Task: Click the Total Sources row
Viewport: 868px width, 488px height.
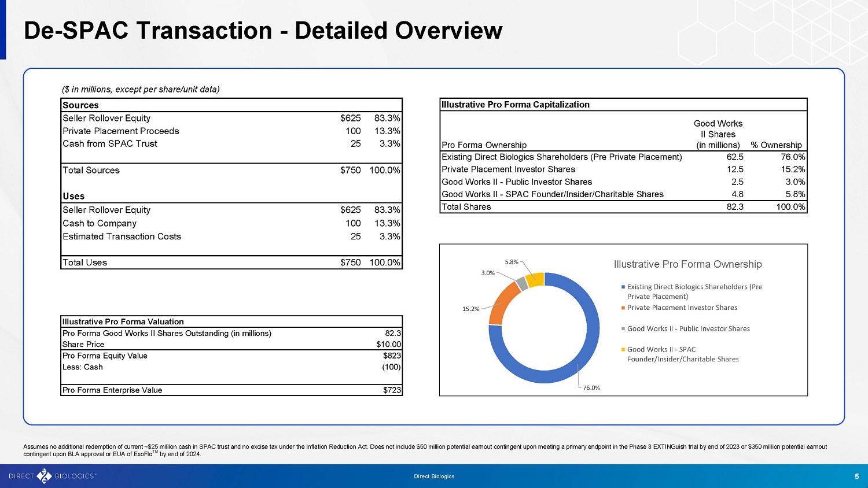Action: pyautogui.click(x=231, y=170)
